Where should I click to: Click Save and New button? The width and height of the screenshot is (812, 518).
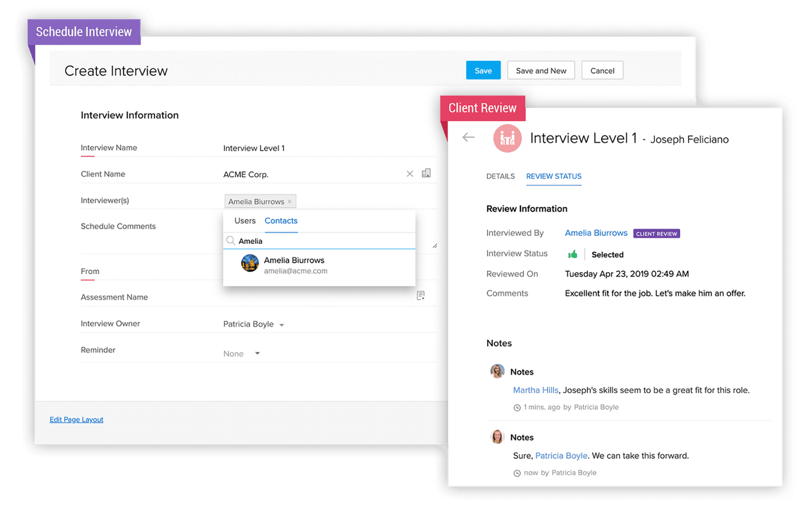[x=541, y=71]
